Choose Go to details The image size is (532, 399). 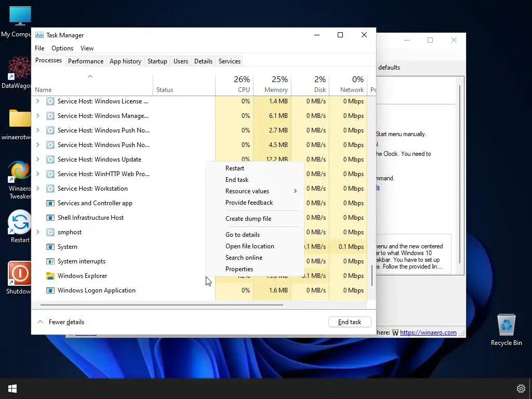(255, 235)
